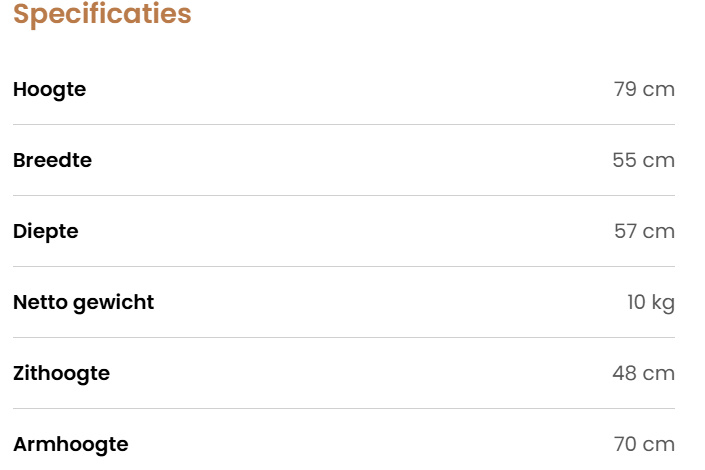
Task: Click the Breedte label
Action: (x=52, y=160)
